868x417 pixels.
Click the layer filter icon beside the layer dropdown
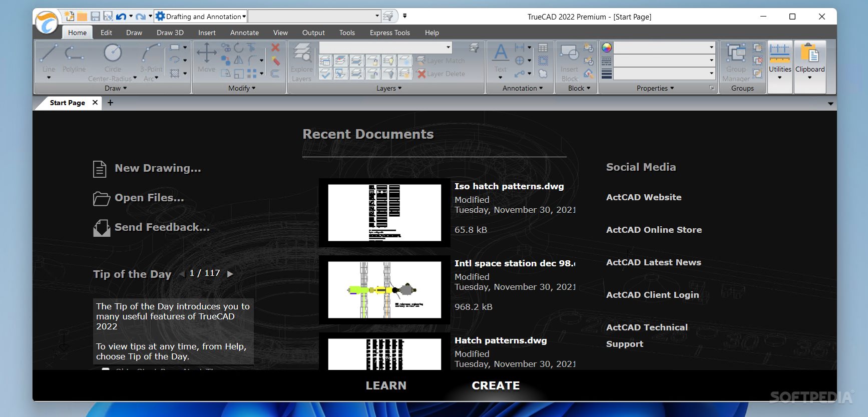(x=474, y=48)
